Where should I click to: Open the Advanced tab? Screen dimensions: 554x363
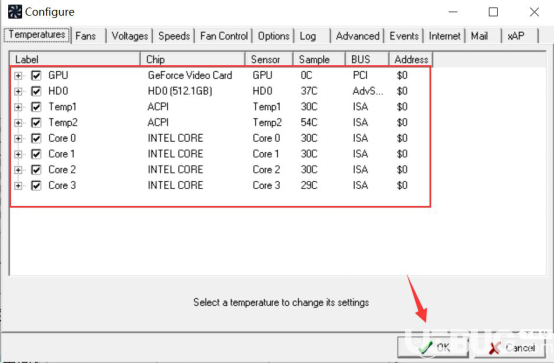point(358,36)
